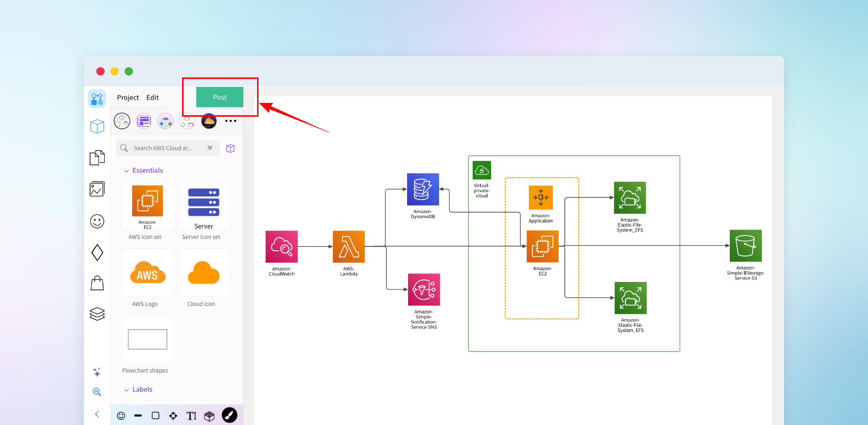
Task: Select the crosshair move tool
Action: pos(173,416)
